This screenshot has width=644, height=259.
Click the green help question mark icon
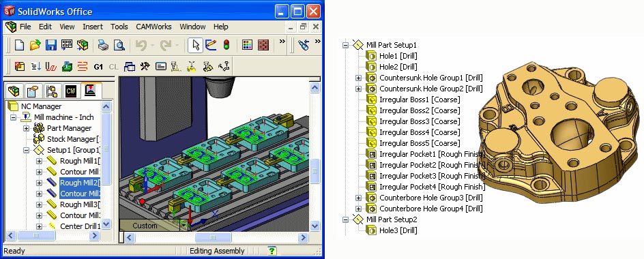[x=272, y=250]
